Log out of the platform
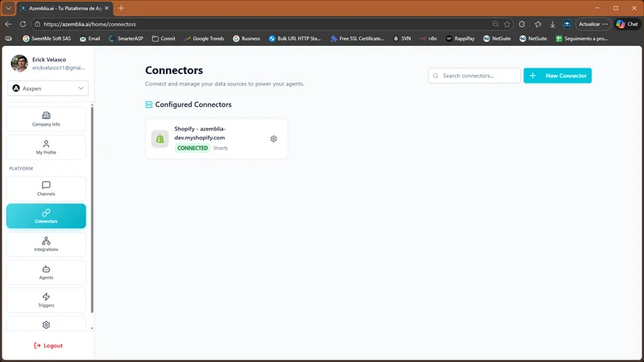 (x=48, y=346)
